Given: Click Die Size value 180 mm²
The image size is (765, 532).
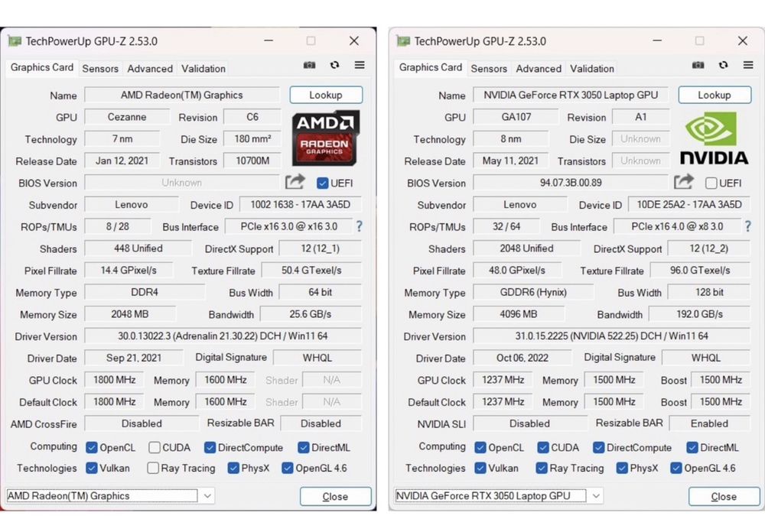Looking at the screenshot, I should 252,139.
